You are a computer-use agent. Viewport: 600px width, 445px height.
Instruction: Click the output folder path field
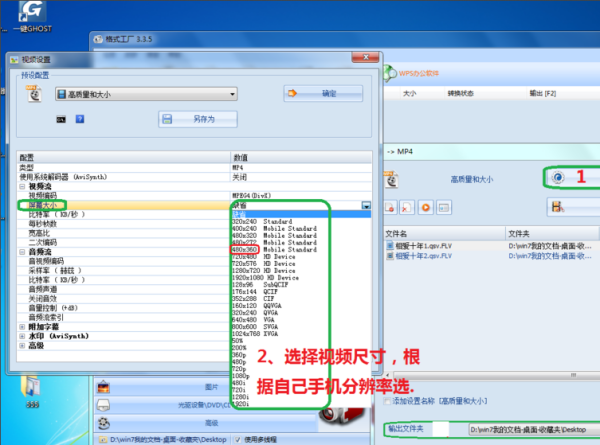(534, 430)
